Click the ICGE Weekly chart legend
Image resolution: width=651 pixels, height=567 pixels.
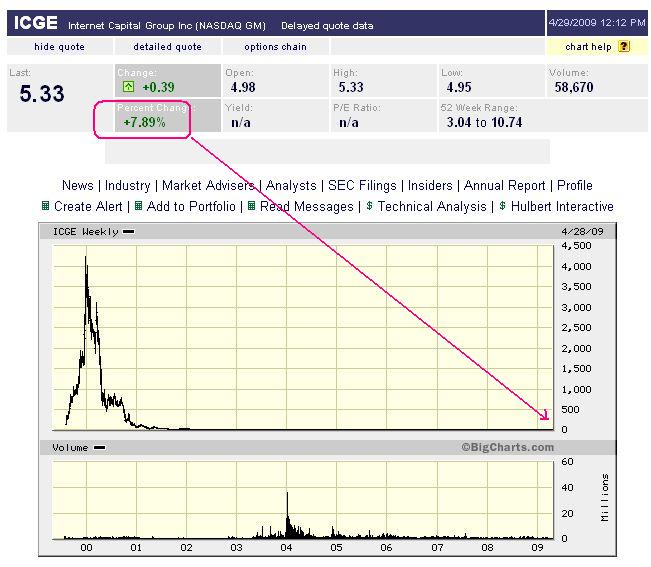pos(93,232)
